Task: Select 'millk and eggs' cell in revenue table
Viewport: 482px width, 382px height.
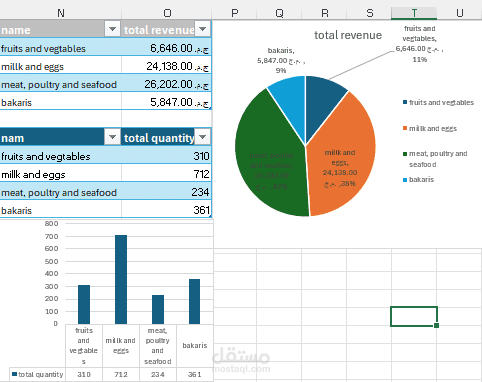Action: coord(61,66)
